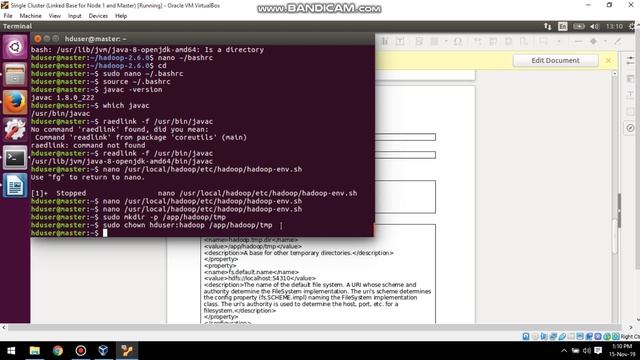Image resolution: width=640 pixels, height=360 pixels.
Task: Open the Windows Start menu
Action: pos(11,351)
